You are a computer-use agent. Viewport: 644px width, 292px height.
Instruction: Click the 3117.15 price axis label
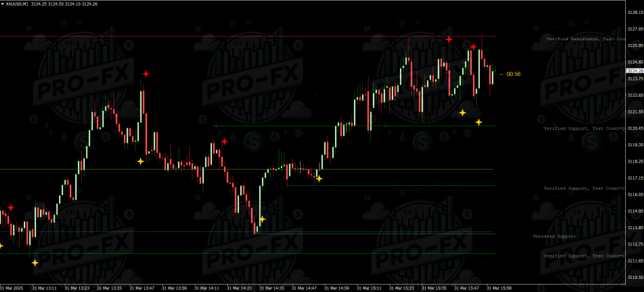[635, 178]
